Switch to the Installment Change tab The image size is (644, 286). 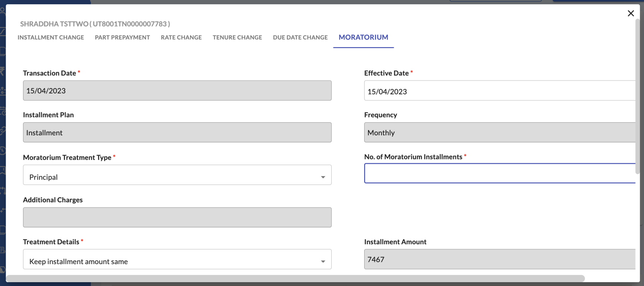click(51, 37)
